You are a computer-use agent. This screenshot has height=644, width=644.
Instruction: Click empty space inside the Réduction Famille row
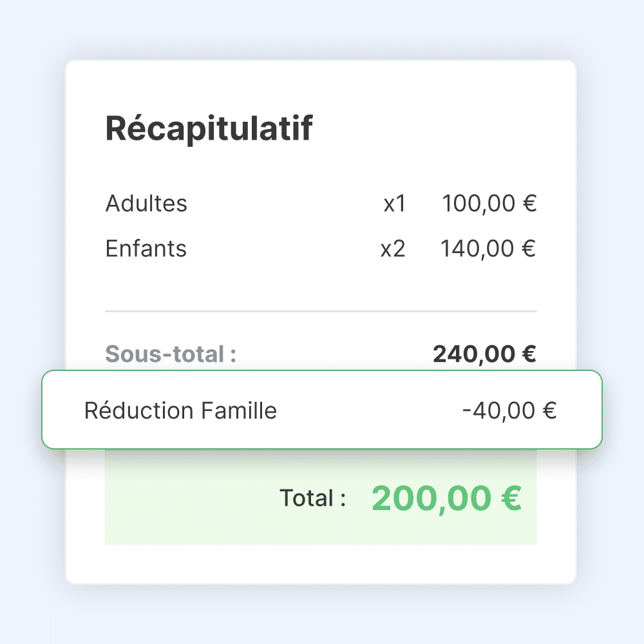click(367, 410)
